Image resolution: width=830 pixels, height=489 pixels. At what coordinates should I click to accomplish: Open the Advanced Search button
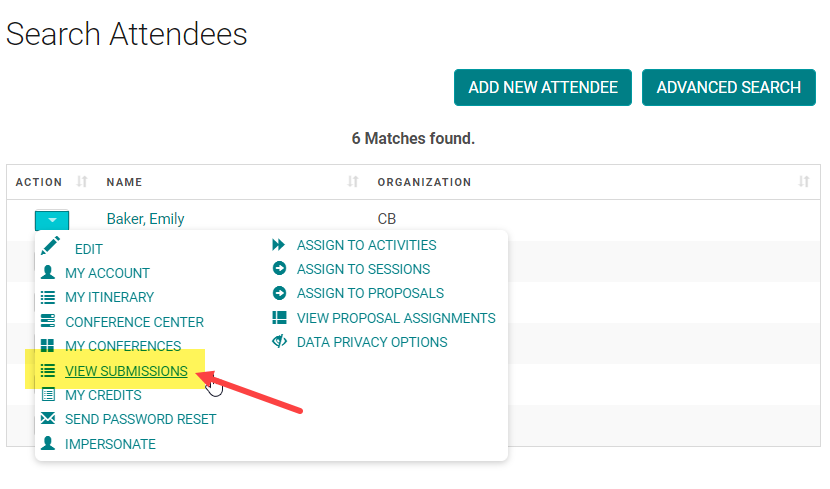pyautogui.click(x=728, y=87)
